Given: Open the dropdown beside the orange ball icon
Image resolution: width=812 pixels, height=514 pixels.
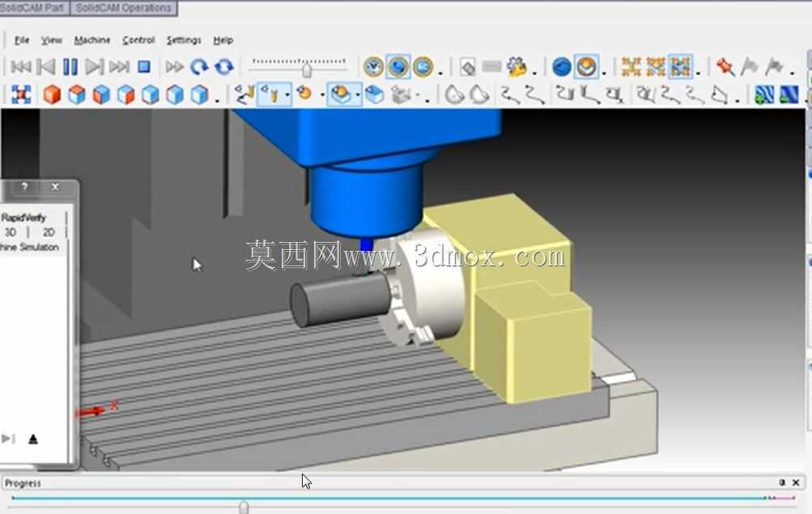Looking at the screenshot, I should [323, 96].
